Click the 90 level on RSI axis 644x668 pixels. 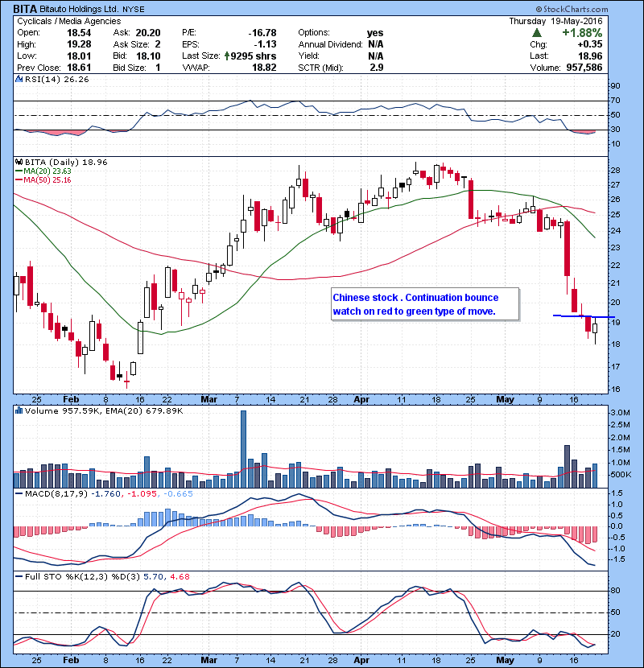pos(615,86)
